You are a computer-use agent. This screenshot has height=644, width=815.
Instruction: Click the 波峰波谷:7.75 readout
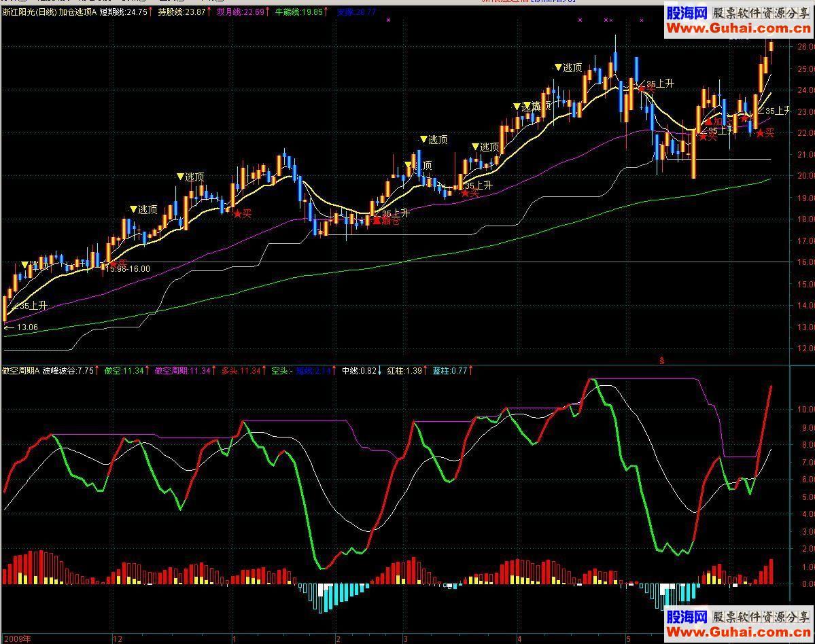click(68, 371)
